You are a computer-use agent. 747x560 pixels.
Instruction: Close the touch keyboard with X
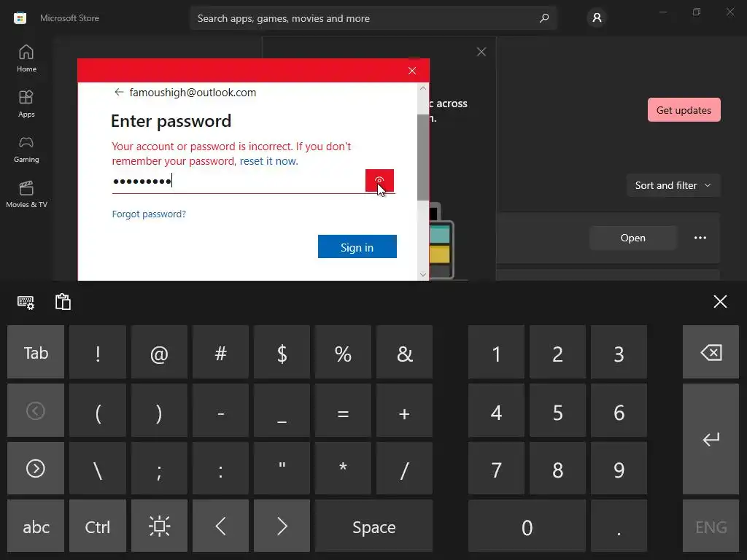point(720,301)
